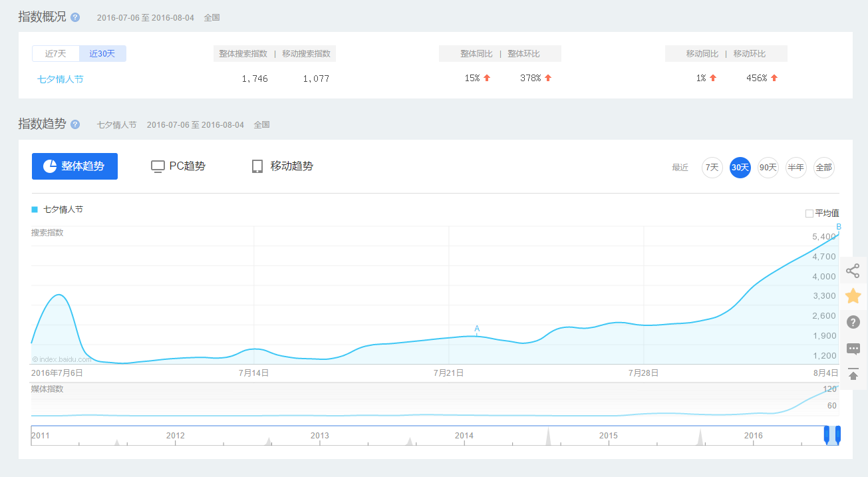Image resolution: width=868 pixels, height=477 pixels.
Task: Click the 七夕情人节 keyword link
Action: coord(61,79)
